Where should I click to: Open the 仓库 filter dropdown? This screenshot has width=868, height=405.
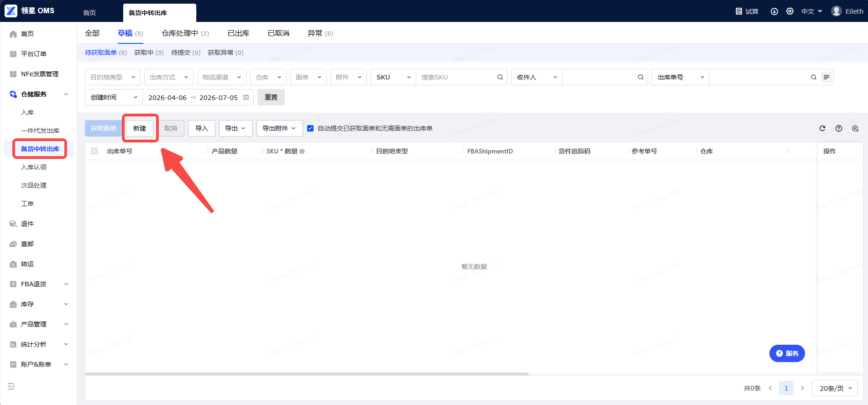pos(268,77)
